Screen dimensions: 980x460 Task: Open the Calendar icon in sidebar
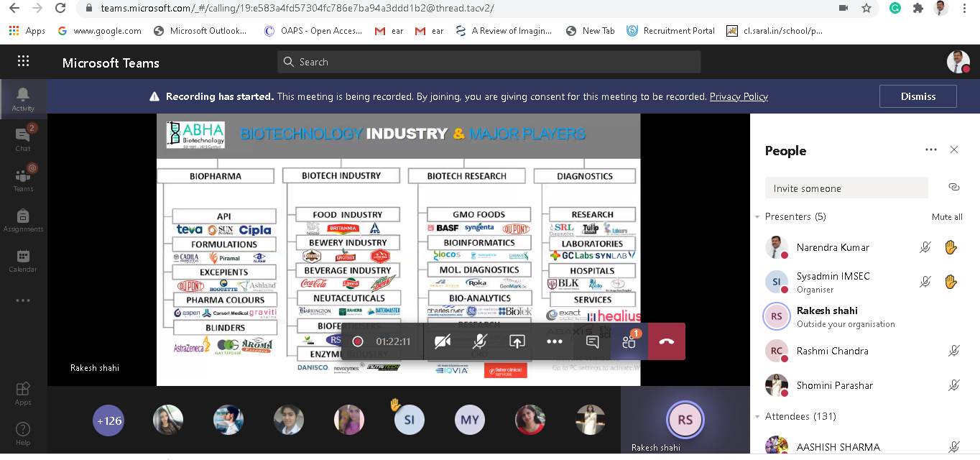[23, 259]
